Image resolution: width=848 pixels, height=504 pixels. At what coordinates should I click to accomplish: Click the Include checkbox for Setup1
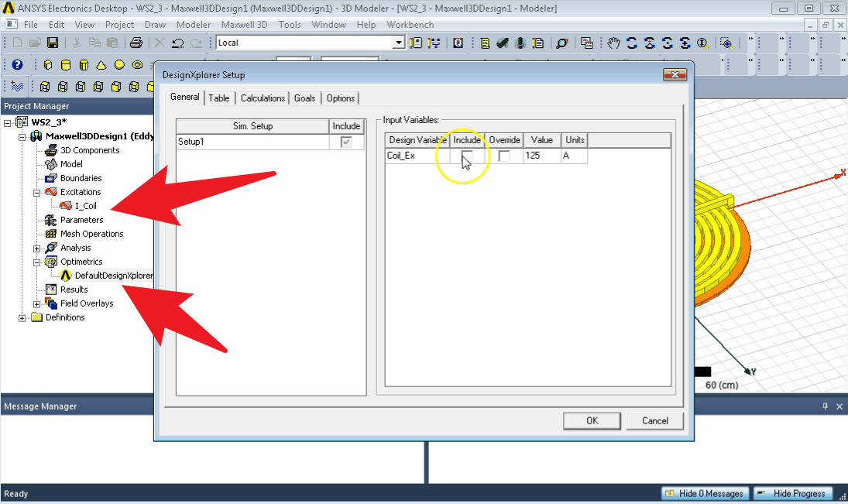coord(346,142)
